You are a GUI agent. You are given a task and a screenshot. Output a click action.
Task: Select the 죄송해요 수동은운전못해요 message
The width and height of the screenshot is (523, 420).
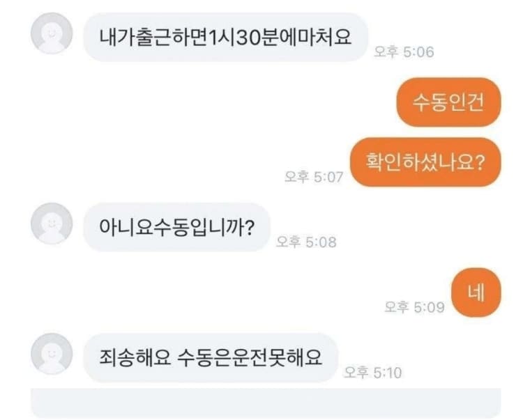click(x=211, y=358)
